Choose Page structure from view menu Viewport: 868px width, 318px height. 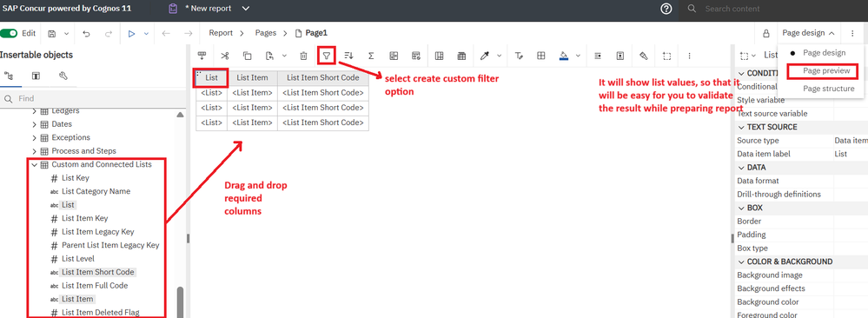pyautogui.click(x=828, y=89)
